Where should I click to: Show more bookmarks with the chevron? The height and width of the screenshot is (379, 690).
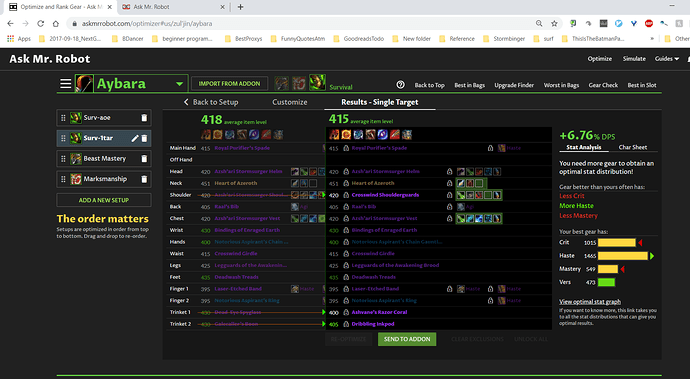(652, 39)
